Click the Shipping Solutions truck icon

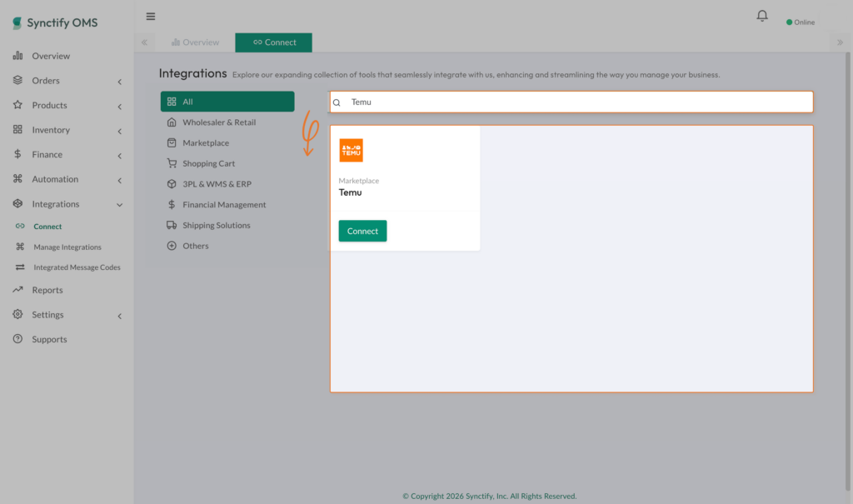pos(172,225)
